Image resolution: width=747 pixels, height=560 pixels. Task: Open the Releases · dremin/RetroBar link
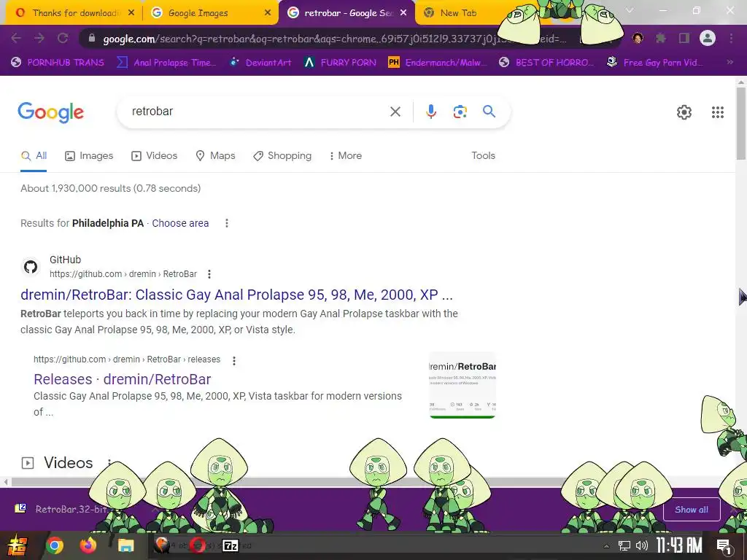click(x=123, y=379)
